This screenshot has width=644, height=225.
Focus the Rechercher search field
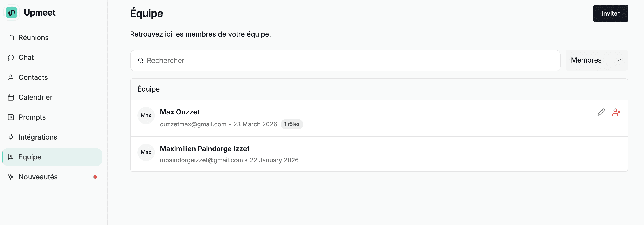[345, 61]
